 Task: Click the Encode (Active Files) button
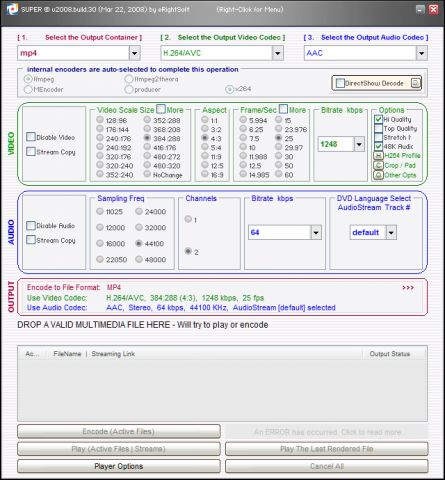point(119,432)
